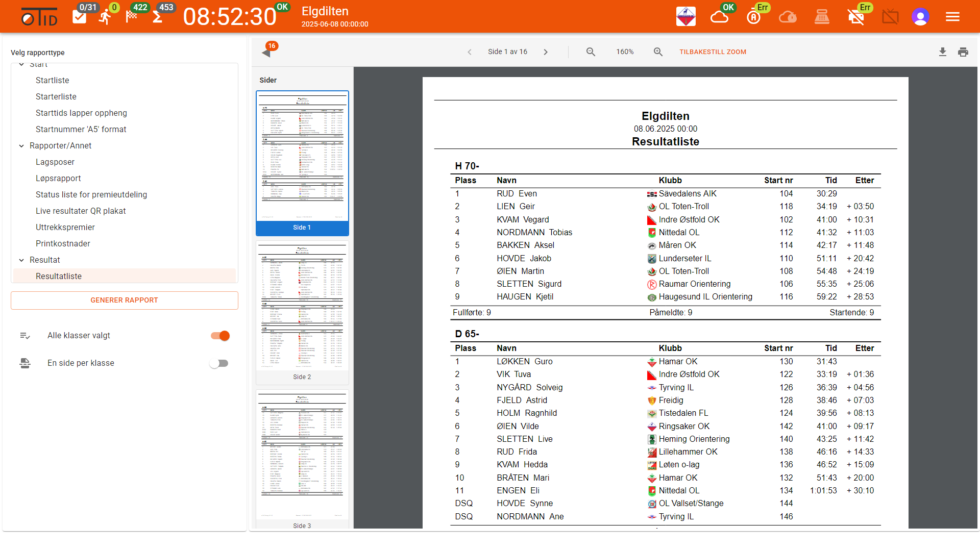Open the hamburger main menu
Screen dimensions: 980x551
click(952, 17)
